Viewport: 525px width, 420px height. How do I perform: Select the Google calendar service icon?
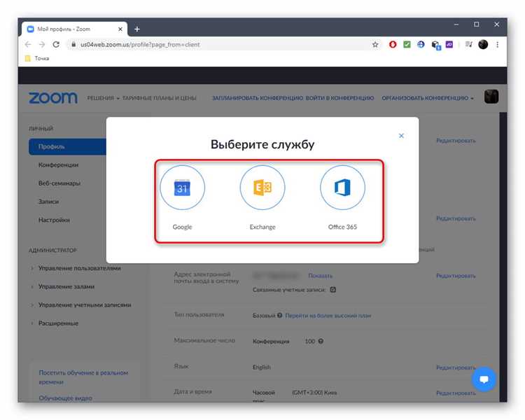pyautogui.click(x=182, y=188)
